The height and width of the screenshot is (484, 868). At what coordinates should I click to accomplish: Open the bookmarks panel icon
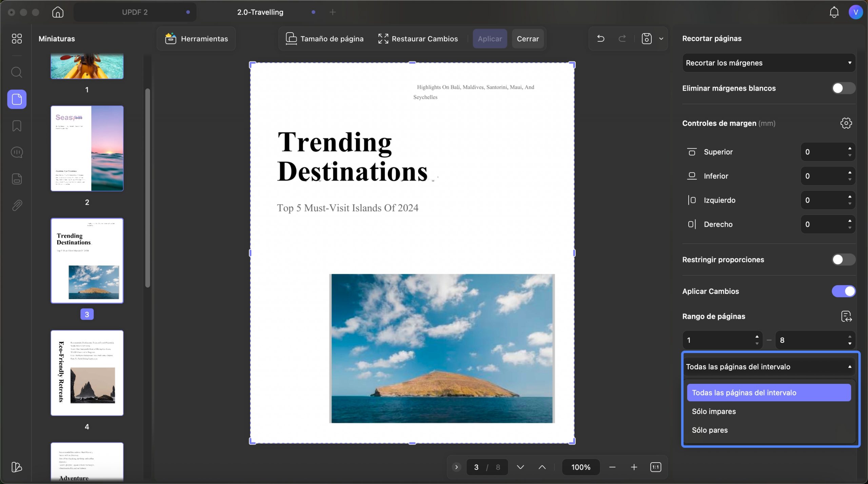pyautogui.click(x=17, y=126)
